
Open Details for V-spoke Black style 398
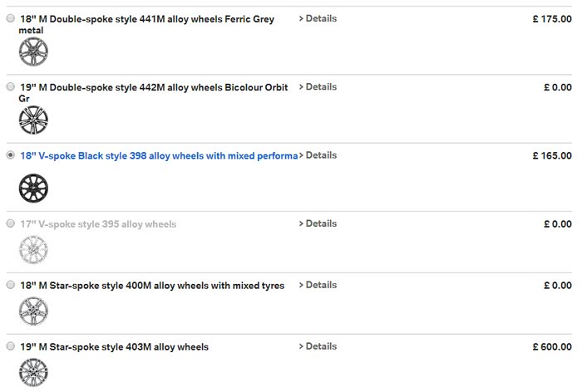pyautogui.click(x=318, y=155)
